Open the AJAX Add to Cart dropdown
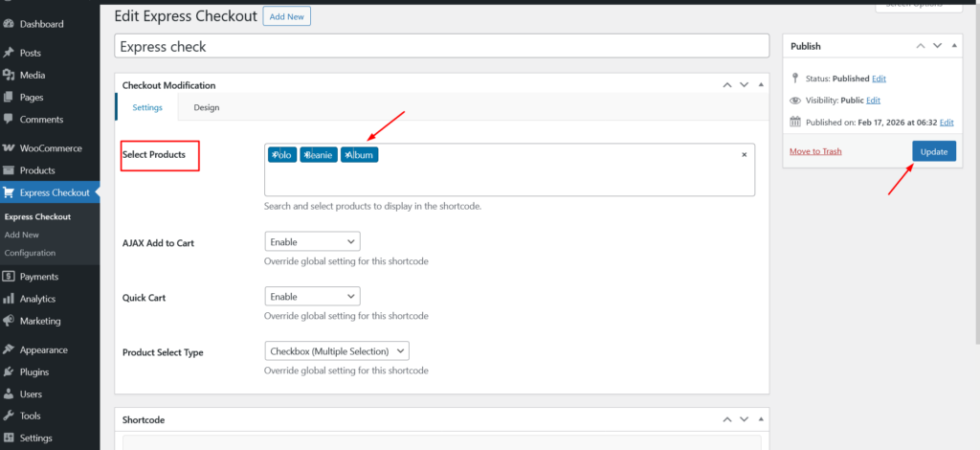This screenshot has height=450, width=980. (x=312, y=242)
